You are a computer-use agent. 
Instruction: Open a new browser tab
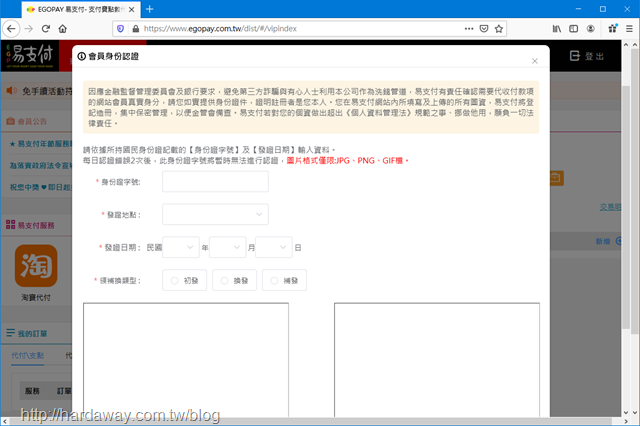pos(149,9)
